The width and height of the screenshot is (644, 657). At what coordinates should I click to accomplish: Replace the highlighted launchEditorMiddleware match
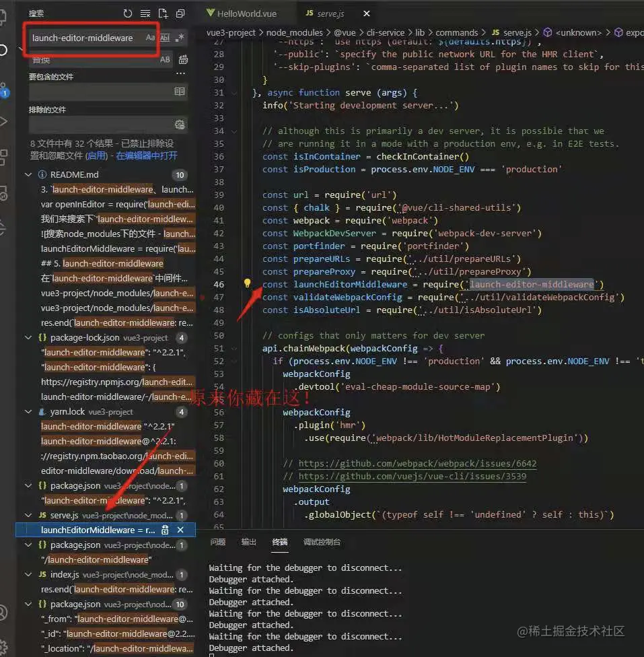[165, 530]
